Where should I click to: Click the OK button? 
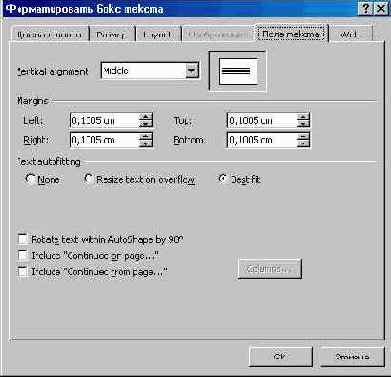click(x=280, y=357)
